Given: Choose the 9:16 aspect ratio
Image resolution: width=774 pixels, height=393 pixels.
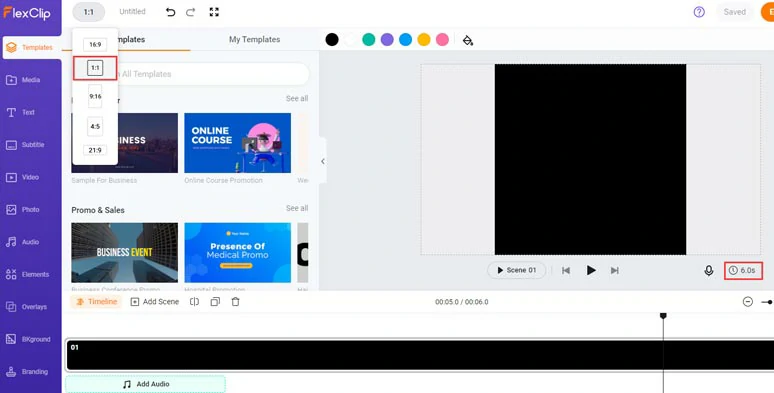Looking at the screenshot, I should pos(95,96).
